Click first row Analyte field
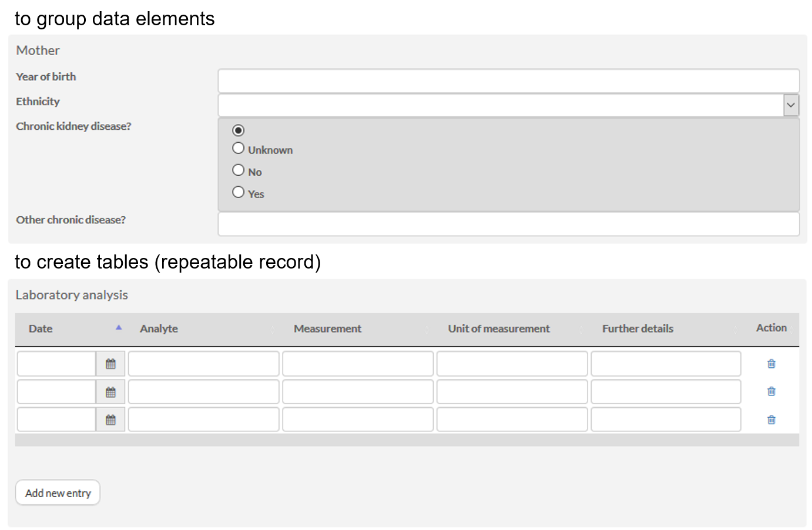 click(x=204, y=364)
